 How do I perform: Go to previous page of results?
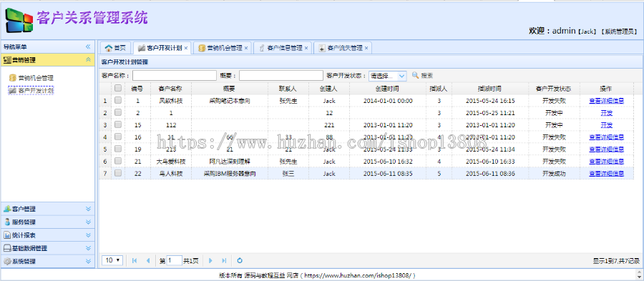point(148,260)
